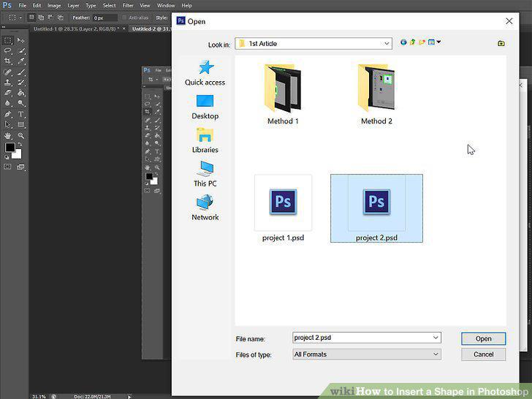The image size is (532, 399).
Task: Select the History Brush tool
Action: [x=21, y=83]
